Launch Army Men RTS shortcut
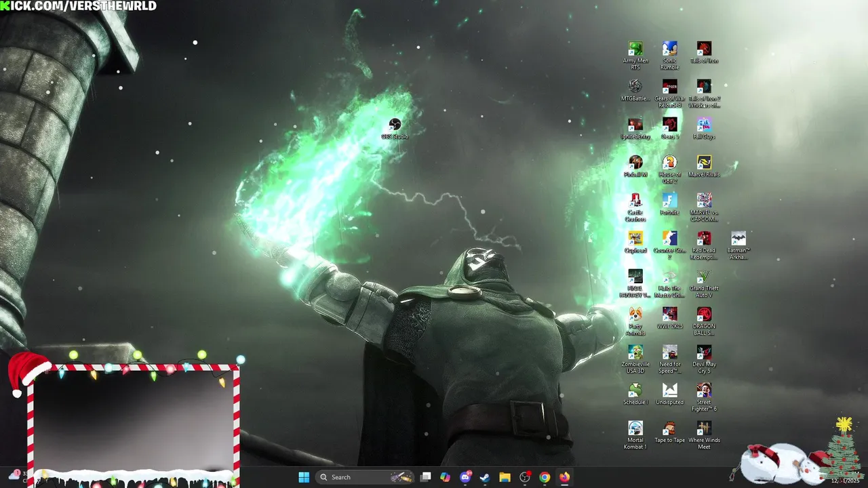 point(635,56)
